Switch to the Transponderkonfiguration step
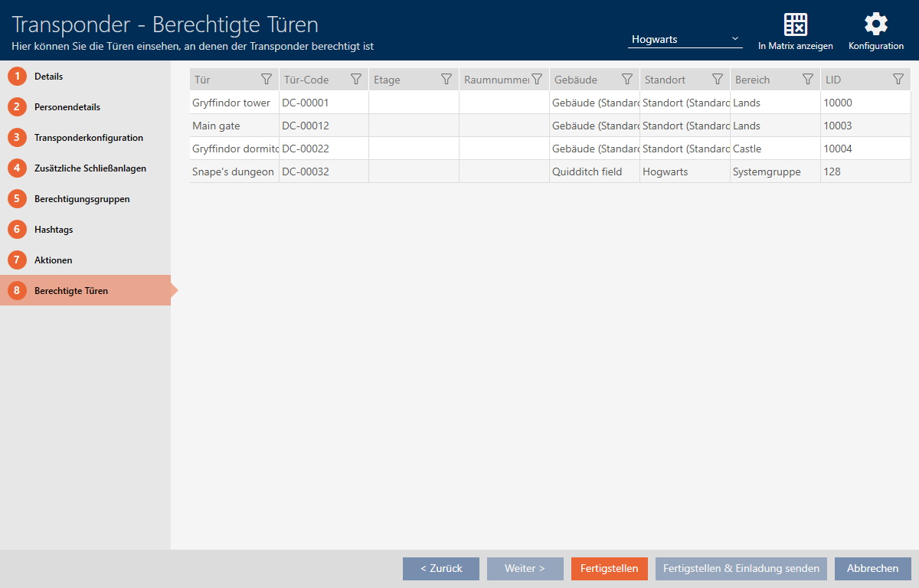This screenshot has width=919, height=588. pos(88,138)
